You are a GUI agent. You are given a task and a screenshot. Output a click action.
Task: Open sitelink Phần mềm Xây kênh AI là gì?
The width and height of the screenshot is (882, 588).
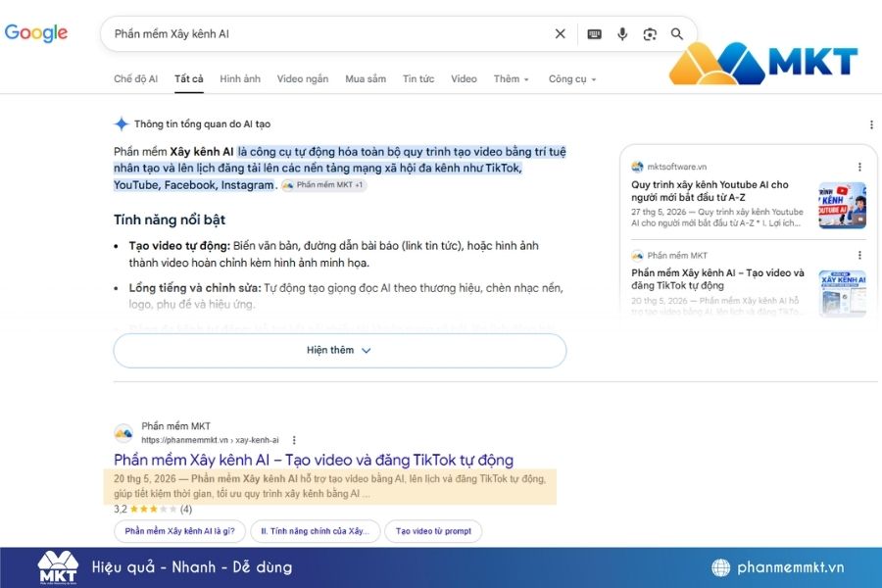tap(180, 531)
